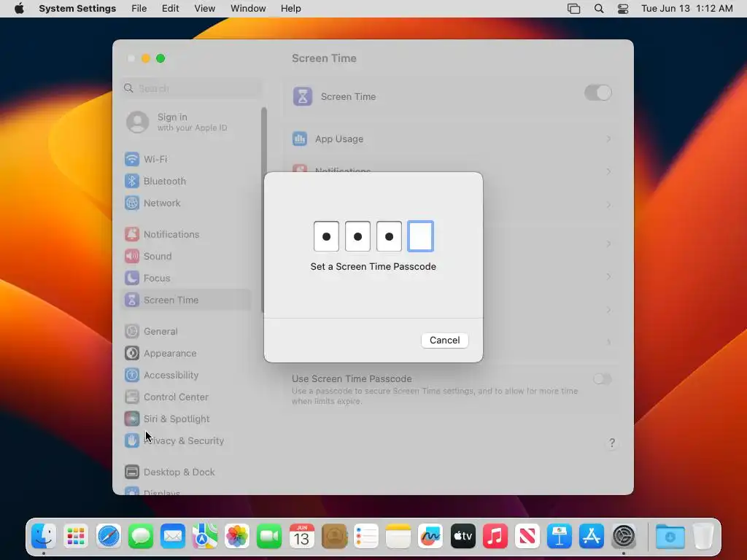This screenshot has height=560, width=747.
Task: Select the Sound speaker icon
Action: click(x=132, y=256)
